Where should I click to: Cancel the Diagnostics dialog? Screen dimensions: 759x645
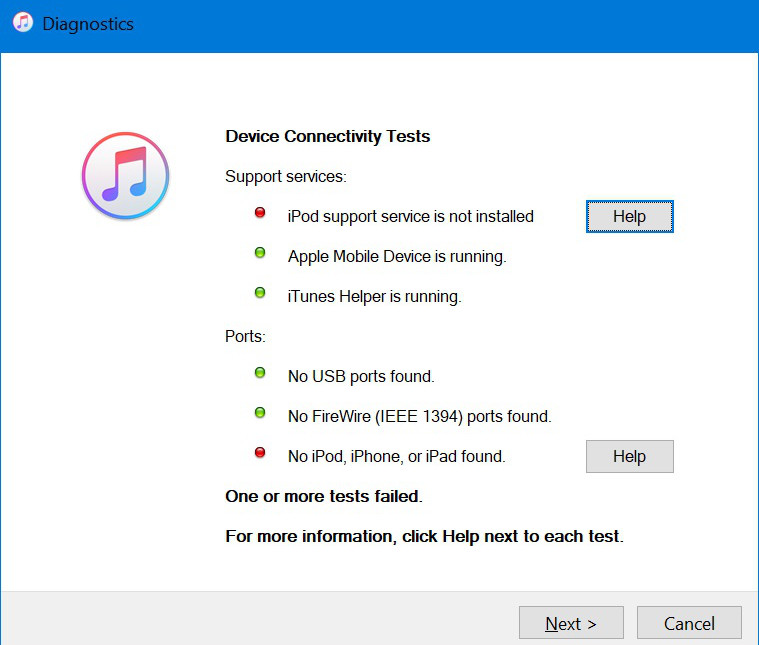(x=689, y=623)
